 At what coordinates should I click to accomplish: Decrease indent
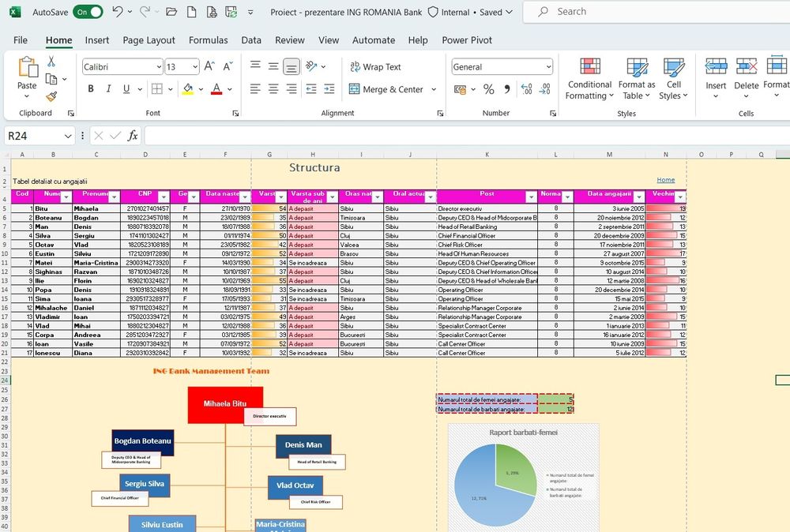click(x=311, y=89)
